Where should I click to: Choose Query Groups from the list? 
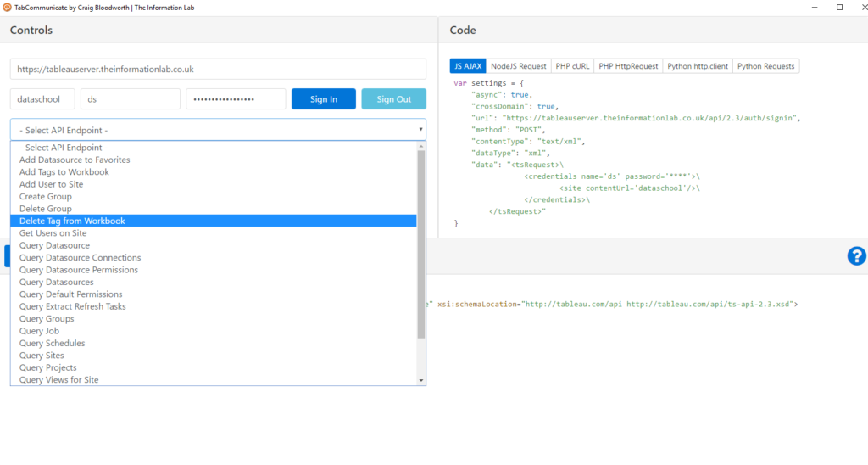click(x=213, y=318)
